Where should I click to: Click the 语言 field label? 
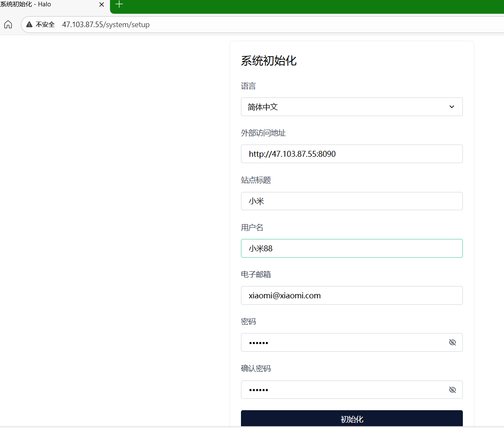[x=248, y=86]
